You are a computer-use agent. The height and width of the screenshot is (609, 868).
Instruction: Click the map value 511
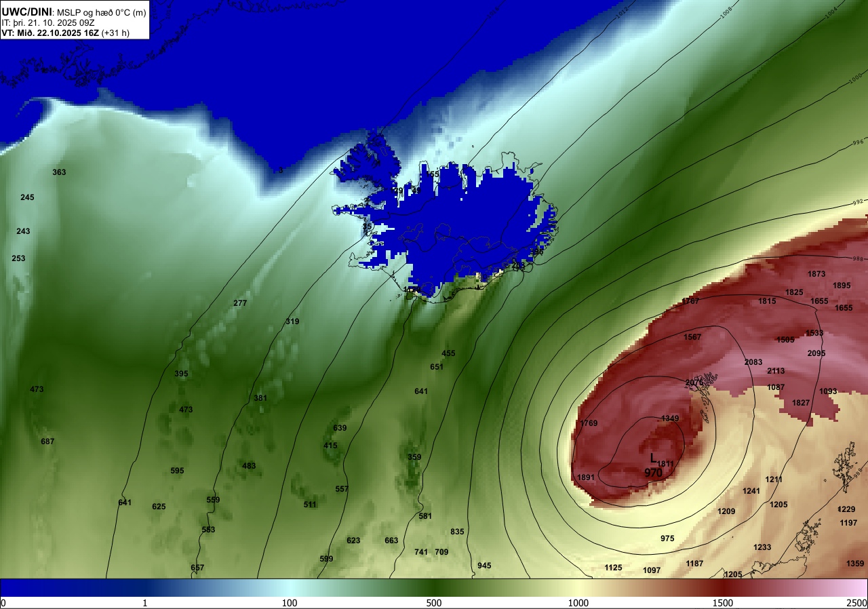pyautogui.click(x=310, y=505)
